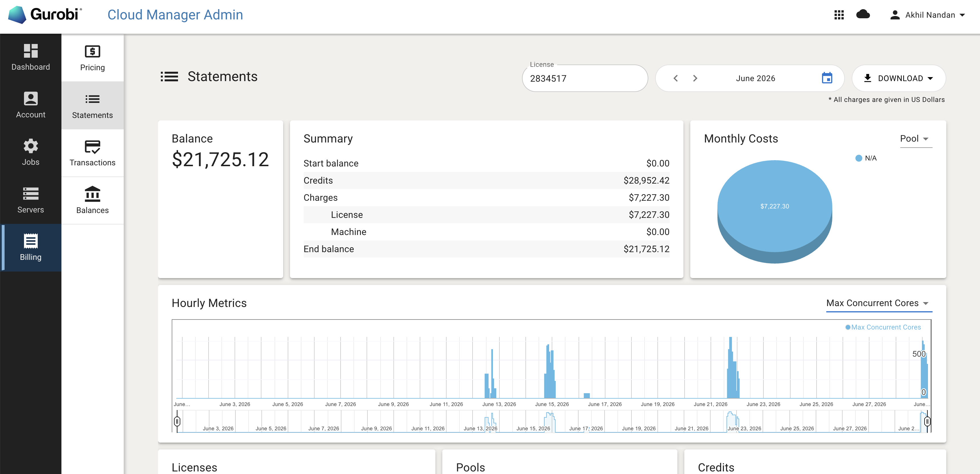The height and width of the screenshot is (474, 980).
Task: Click the user avatar icon
Action: [895, 15]
